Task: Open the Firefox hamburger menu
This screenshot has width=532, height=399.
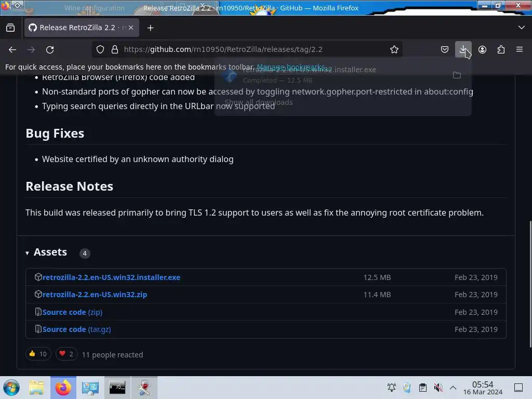Action: tap(519, 49)
